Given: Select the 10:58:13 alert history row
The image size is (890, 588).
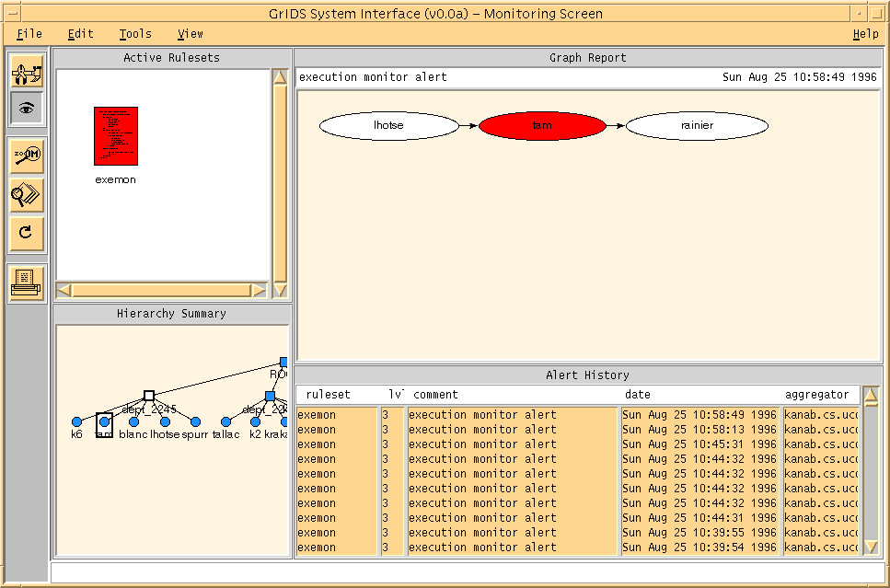Looking at the screenshot, I should click(699, 430).
